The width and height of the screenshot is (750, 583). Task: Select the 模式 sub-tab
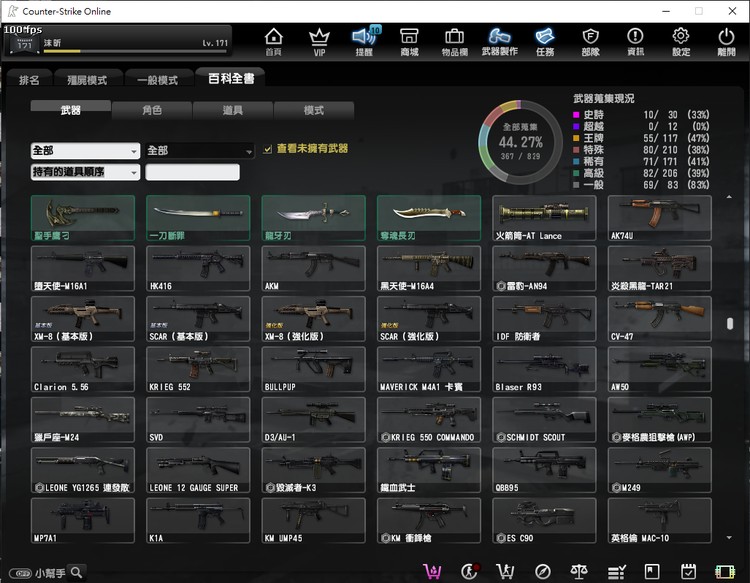click(x=314, y=110)
